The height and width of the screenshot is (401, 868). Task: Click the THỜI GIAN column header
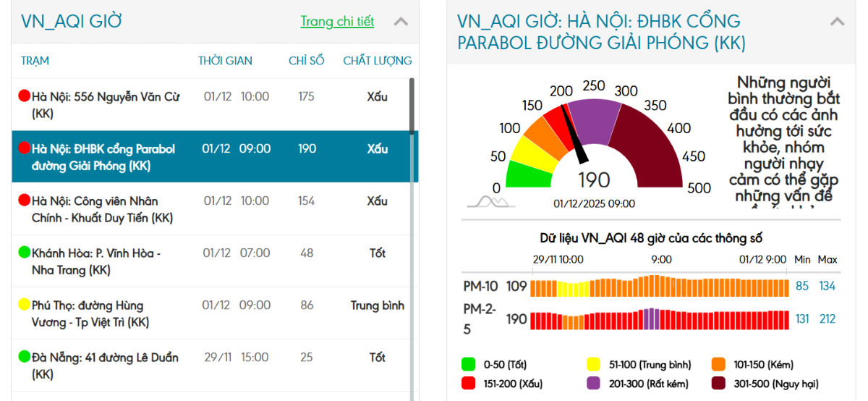click(x=225, y=61)
